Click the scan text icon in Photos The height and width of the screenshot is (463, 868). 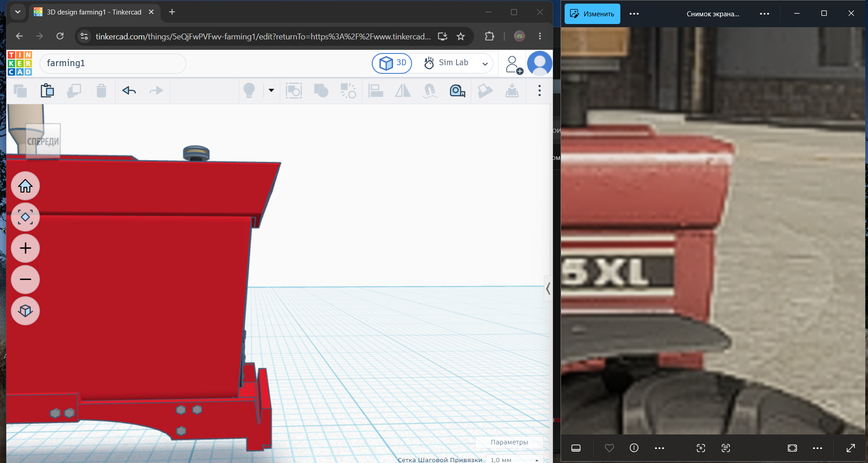click(x=726, y=448)
